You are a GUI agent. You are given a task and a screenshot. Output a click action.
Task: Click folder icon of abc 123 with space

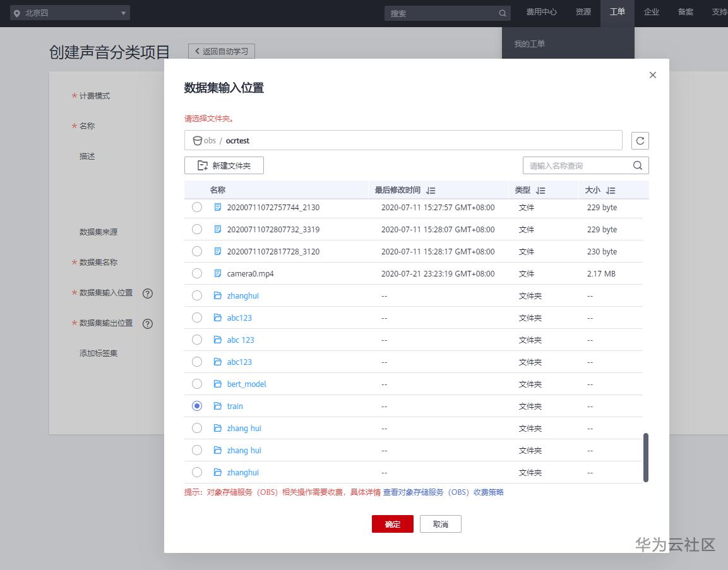(217, 340)
